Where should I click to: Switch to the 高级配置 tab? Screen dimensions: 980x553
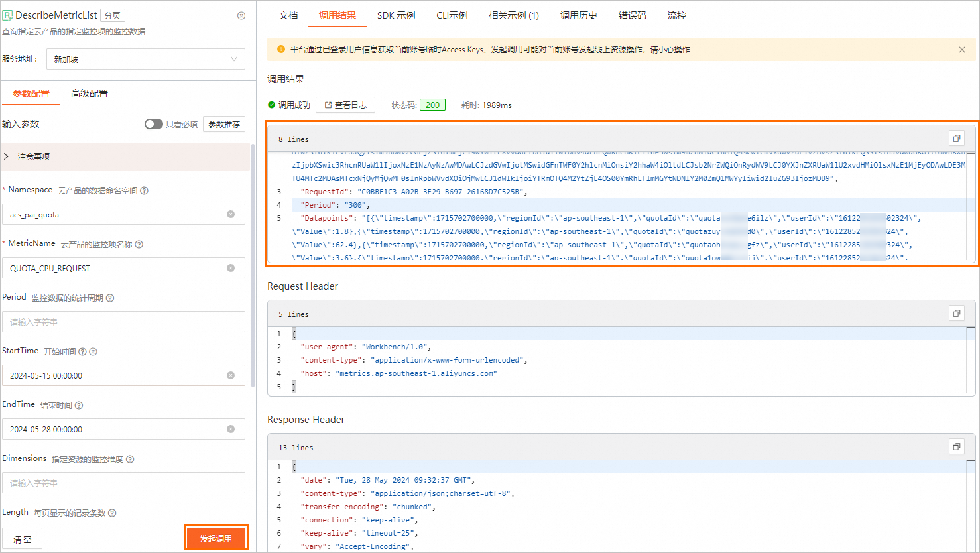pyautogui.click(x=90, y=93)
